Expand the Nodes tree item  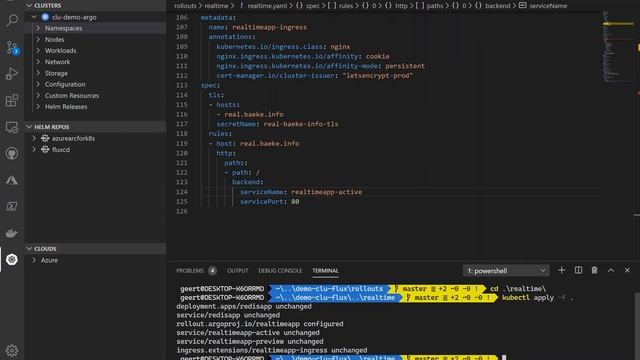click(38, 40)
